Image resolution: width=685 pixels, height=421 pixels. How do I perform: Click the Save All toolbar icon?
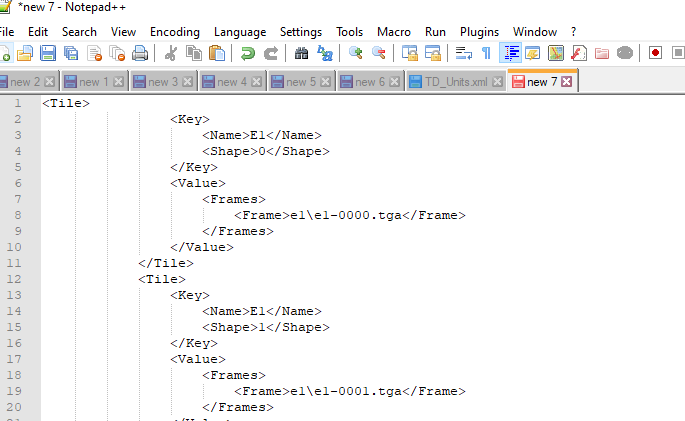click(x=71, y=53)
